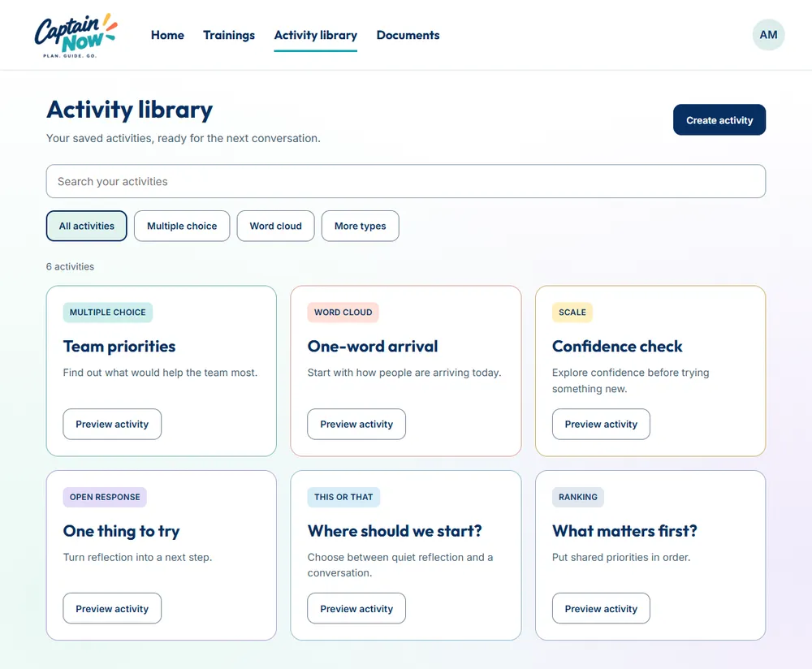Click the SCALE type badge
Image resolution: width=812 pixels, height=669 pixels.
[572, 313]
